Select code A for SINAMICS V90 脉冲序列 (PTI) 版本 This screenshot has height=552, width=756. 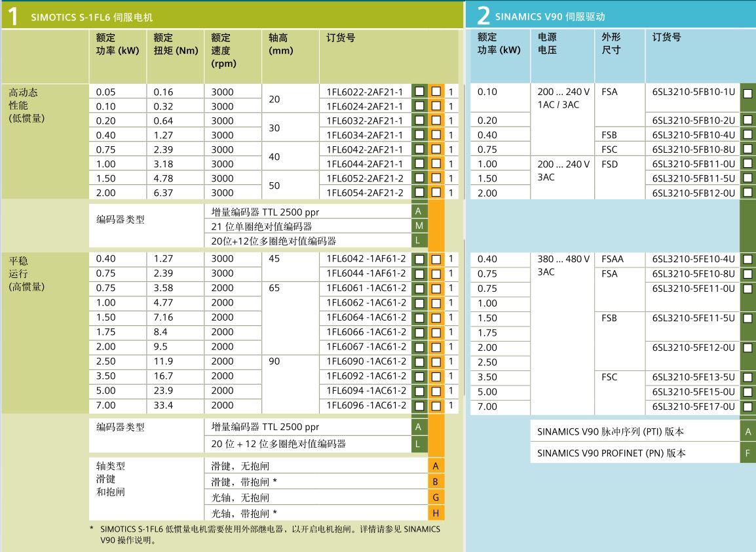point(747,431)
